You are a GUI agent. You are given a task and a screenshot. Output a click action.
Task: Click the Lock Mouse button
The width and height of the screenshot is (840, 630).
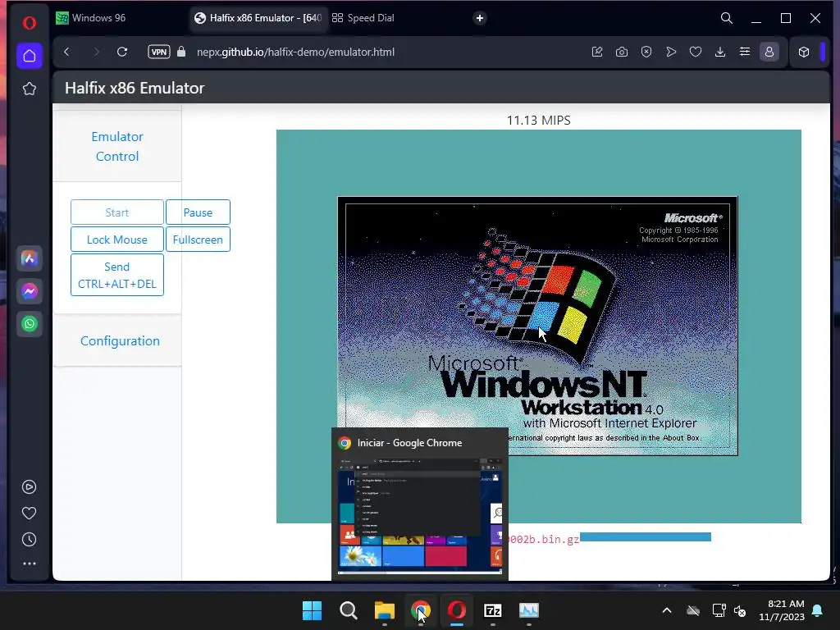(x=116, y=240)
